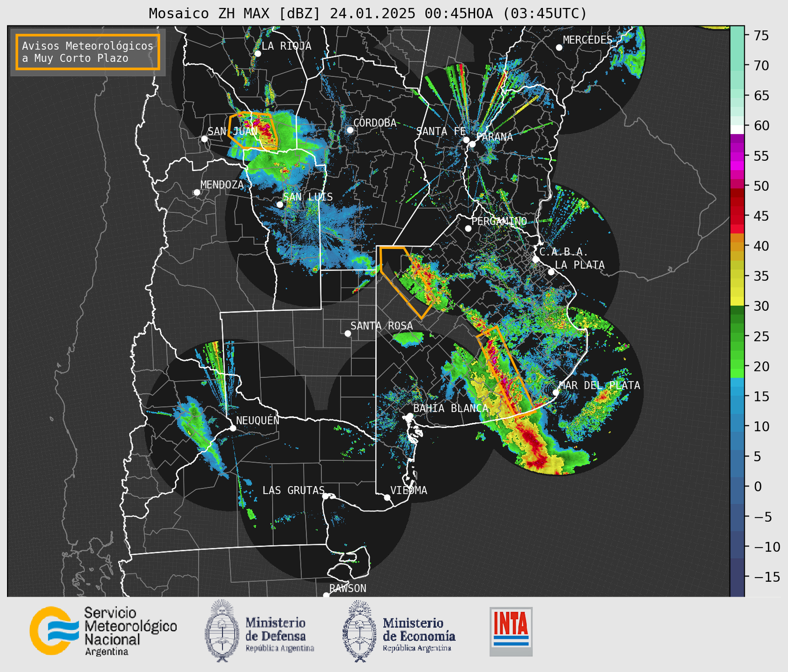The width and height of the screenshot is (788, 672).
Task: Click the orange 40 dBZ color band
Action: click(737, 247)
